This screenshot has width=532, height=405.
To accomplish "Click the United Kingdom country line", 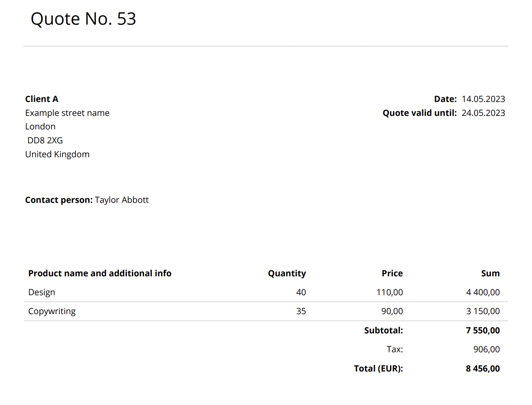I will pyautogui.click(x=57, y=154).
